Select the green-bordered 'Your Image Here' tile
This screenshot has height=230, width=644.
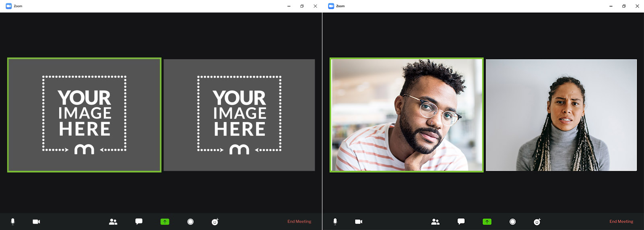(x=84, y=115)
